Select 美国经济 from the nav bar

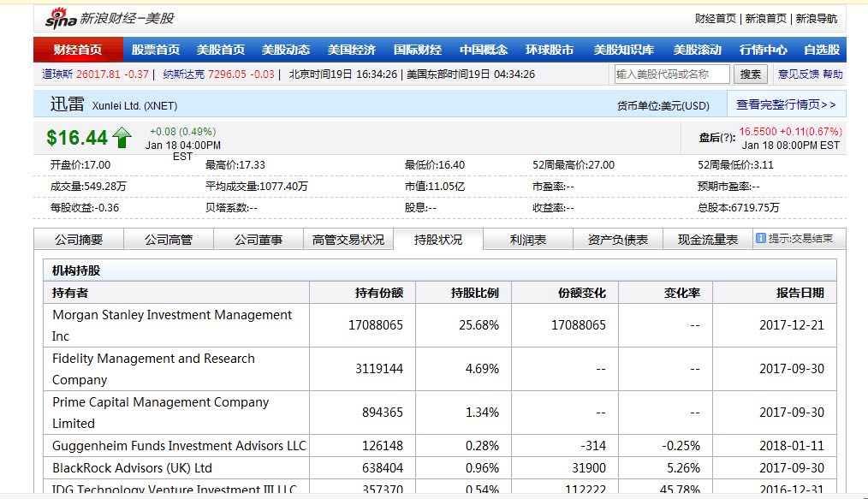tap(352, 50)
